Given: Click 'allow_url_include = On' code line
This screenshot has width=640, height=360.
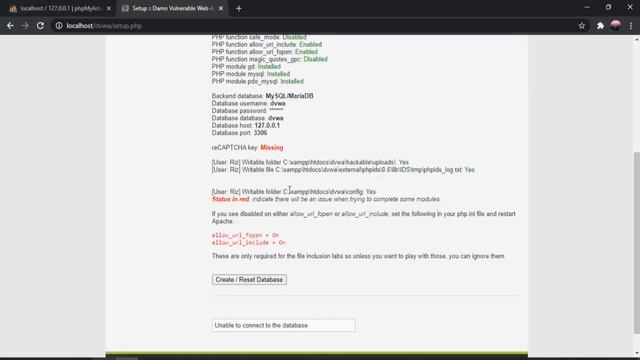Looking at the screenshot, I should point(249,242).
